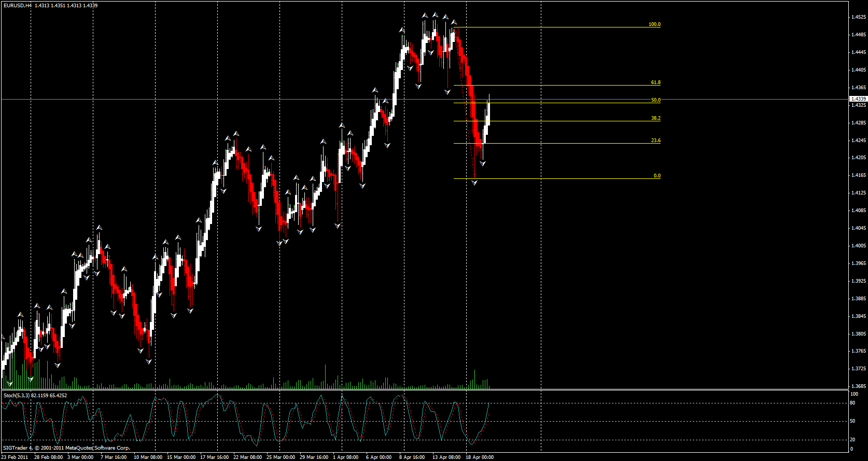Click the 1.3845 price axis label
Image resolution: width=868 pixels, height=461 pixels.
[x=859, y=316]
